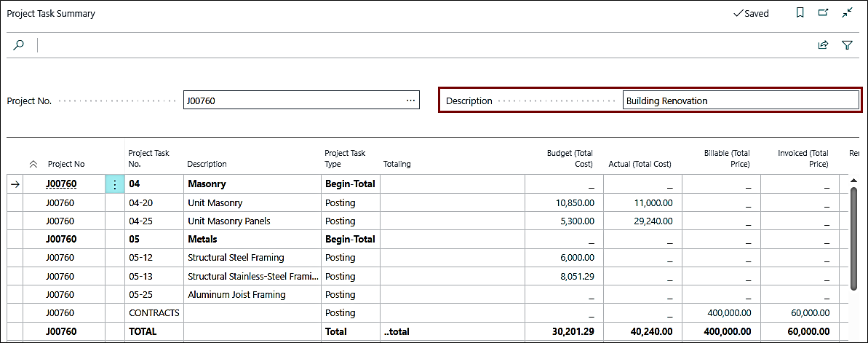This screenshot has height=343, width=868.
Task: Open the J00760 link in Masonry row
Action: (x=60, y=184)
